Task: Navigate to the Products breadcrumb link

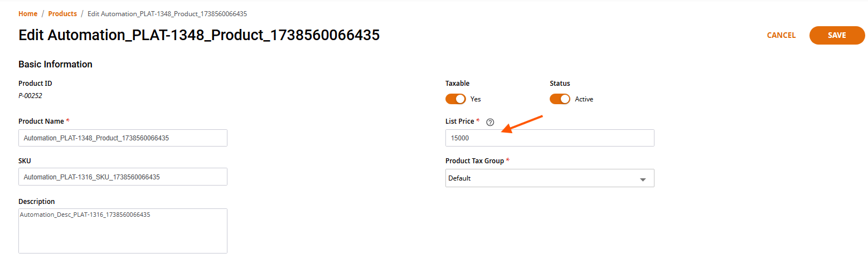Action: coord(62,13)
